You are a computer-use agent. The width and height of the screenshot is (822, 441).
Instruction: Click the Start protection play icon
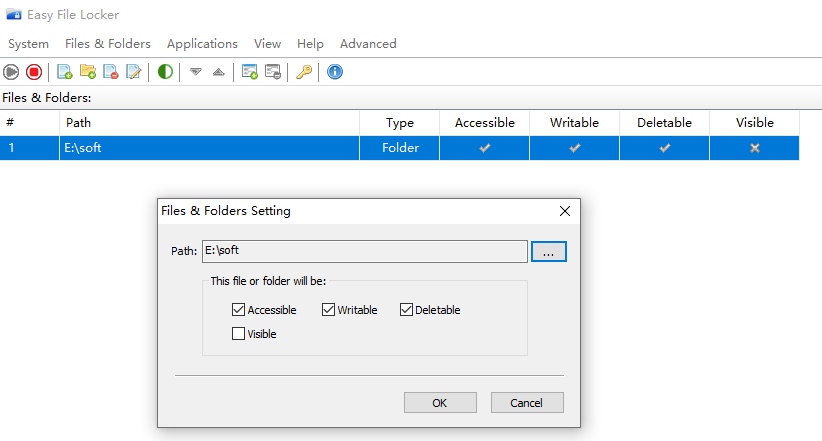pos(12,72)
